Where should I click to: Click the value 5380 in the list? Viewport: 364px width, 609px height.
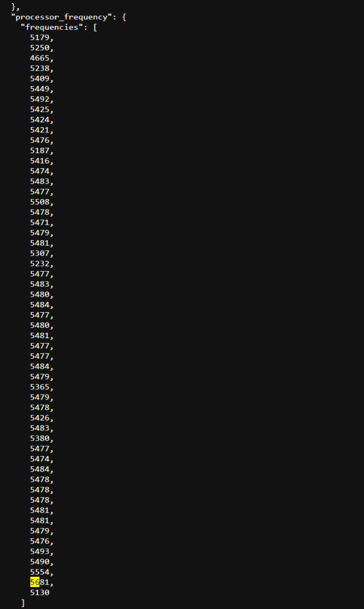pos(40,438)
